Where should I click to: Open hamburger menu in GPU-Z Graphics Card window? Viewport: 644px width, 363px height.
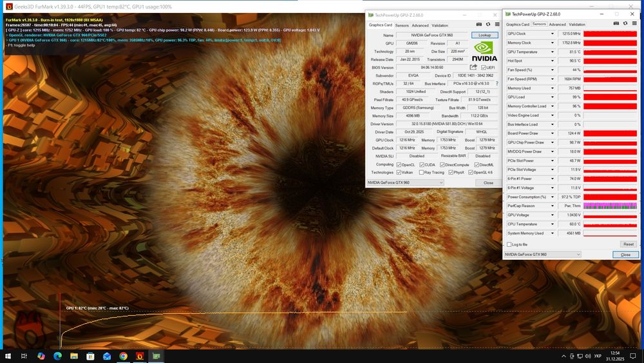point(497,25)
